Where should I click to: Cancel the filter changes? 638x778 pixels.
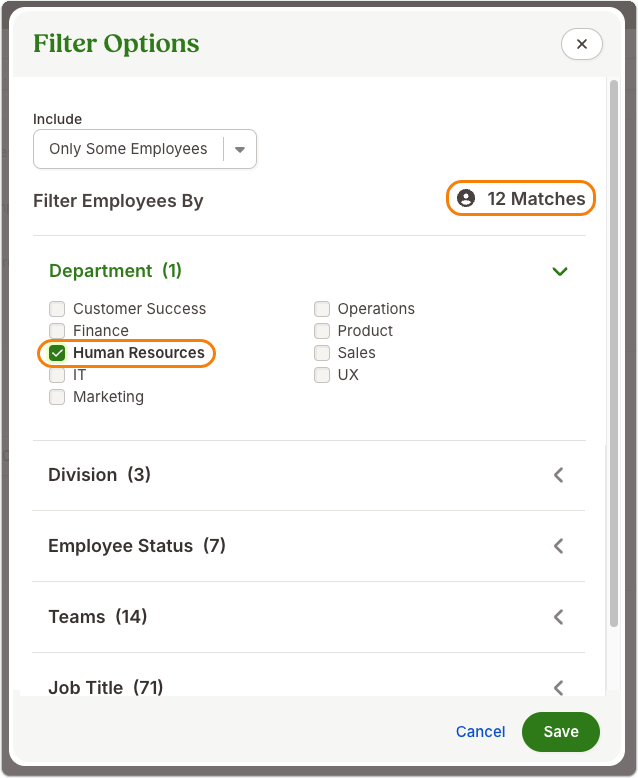[x=480, y=732]
